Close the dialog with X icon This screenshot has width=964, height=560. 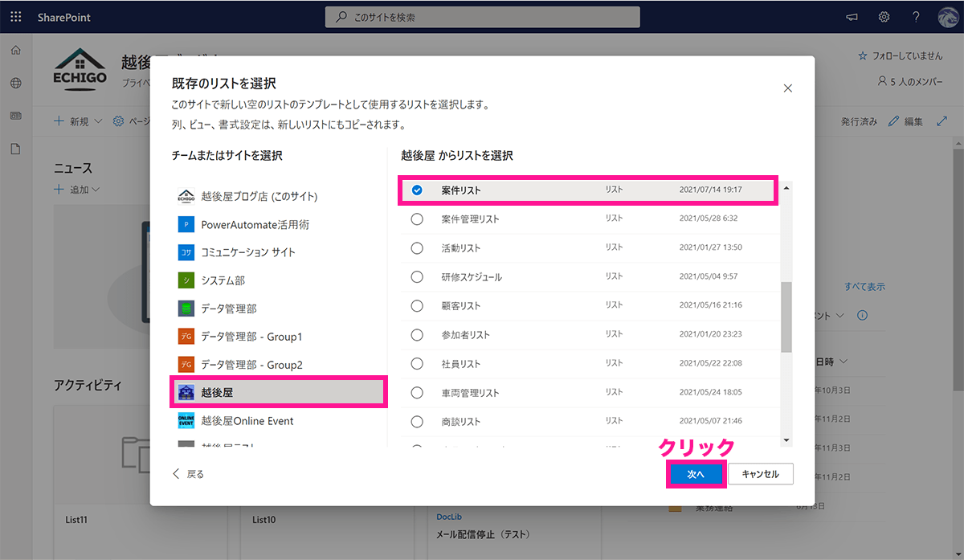(x=787, y=88)
